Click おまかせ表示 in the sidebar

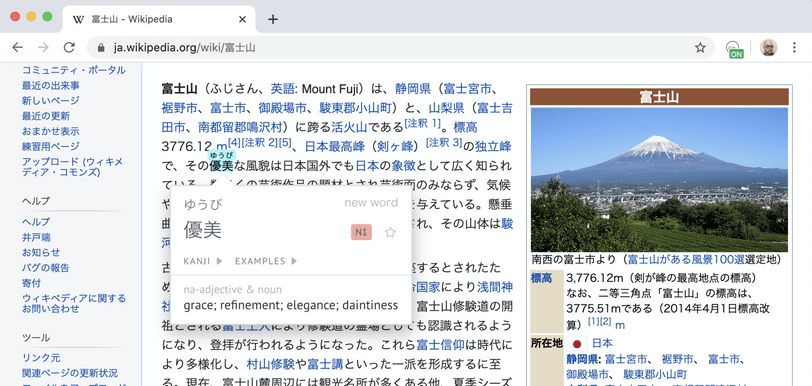pos(50,131)
